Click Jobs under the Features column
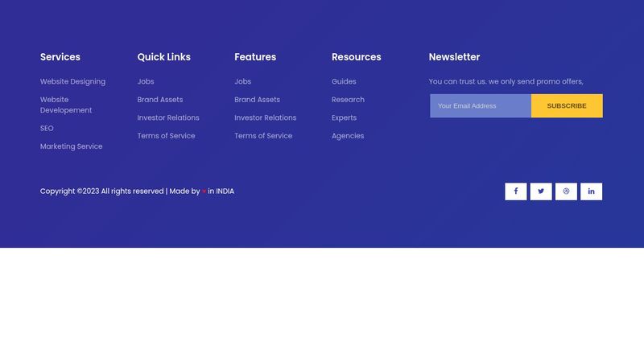 [243, 82]
